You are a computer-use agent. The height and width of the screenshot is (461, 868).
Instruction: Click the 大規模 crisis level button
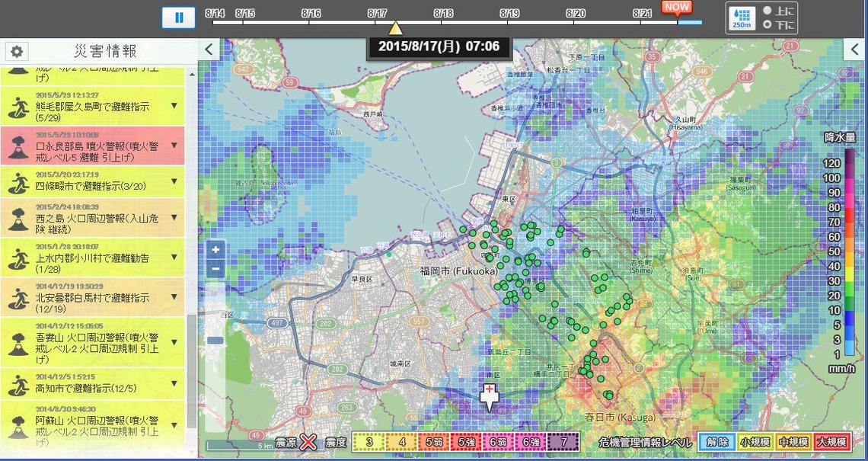click(x=831, y=442)
